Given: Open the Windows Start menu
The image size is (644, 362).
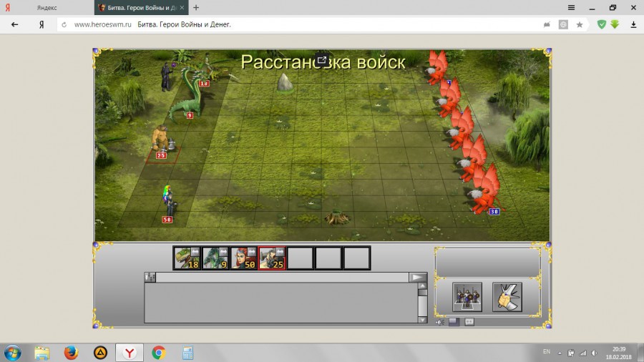Looking at the screenshot, I should click(12, 353).
